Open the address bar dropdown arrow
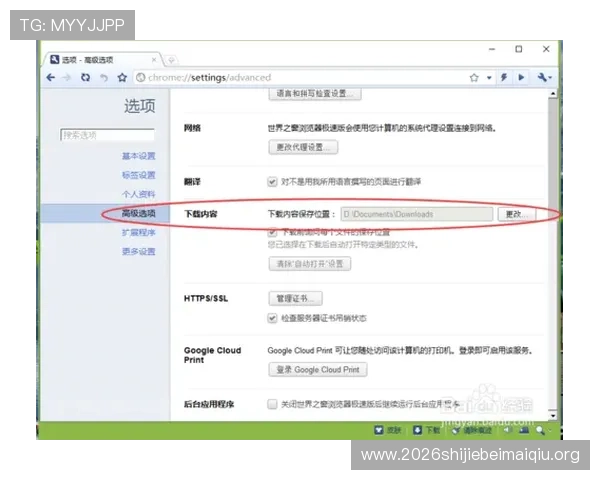The height and width of the screenshot is (480, 600). coord(489,78)
